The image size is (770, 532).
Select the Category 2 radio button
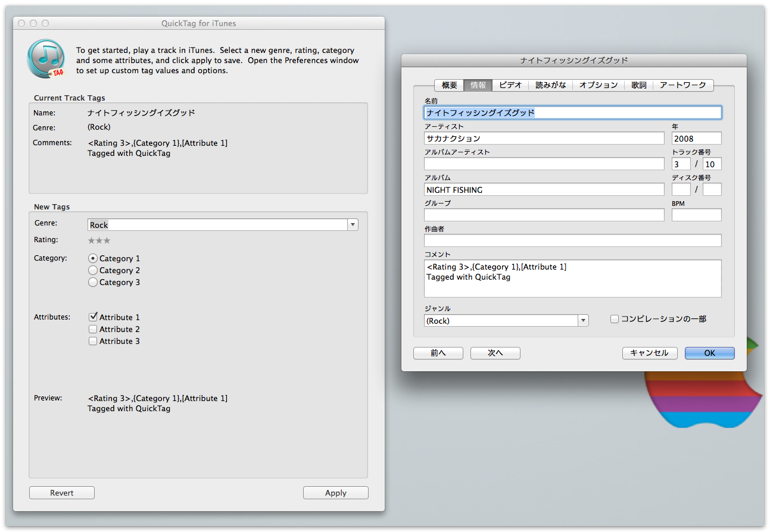pos(93,270)
